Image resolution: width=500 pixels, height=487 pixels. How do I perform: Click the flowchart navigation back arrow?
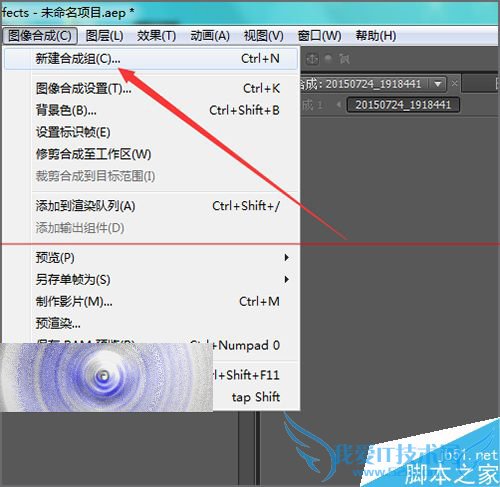(338, 105)
